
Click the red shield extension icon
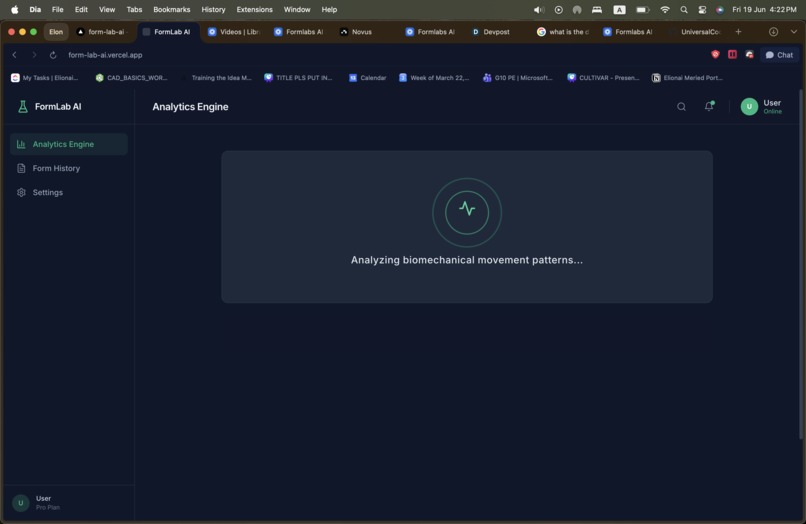715,55
